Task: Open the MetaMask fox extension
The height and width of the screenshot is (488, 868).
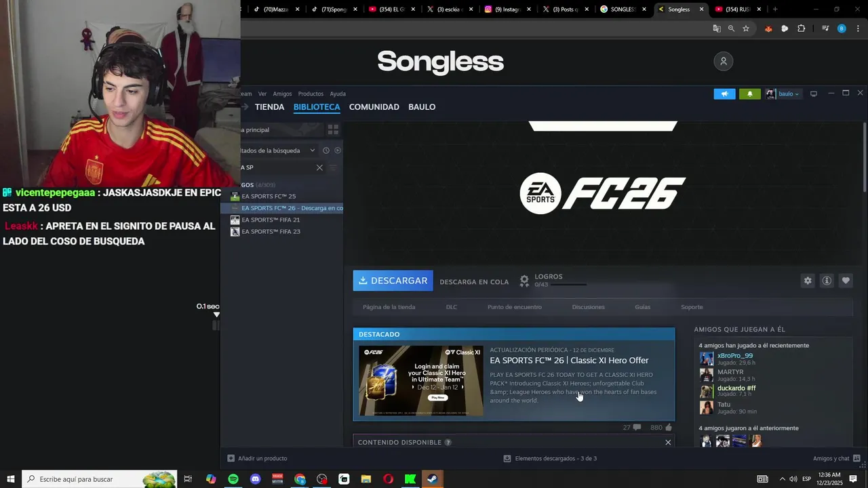Action: tap(768, 28)
